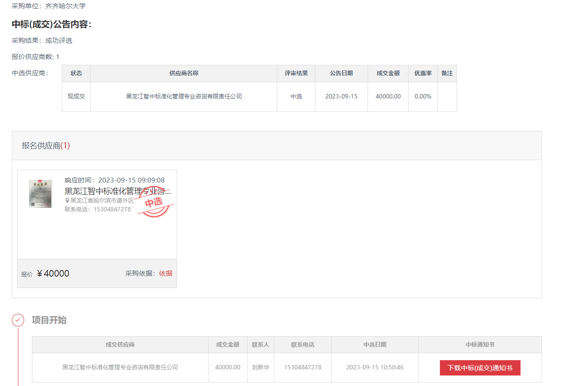This screenshot has height=386, width=588.
Task: Open the truncated supplier name in the card
Action: click(117, 191)
